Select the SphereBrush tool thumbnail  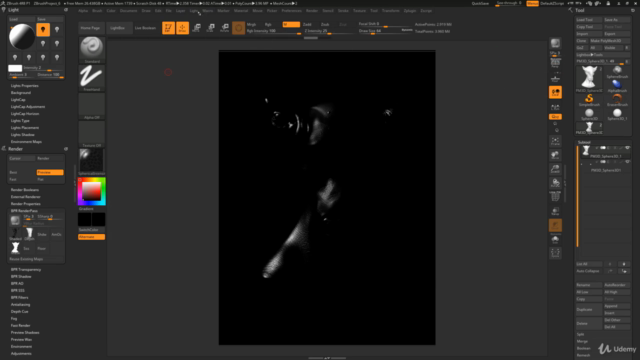click(617, 72)
